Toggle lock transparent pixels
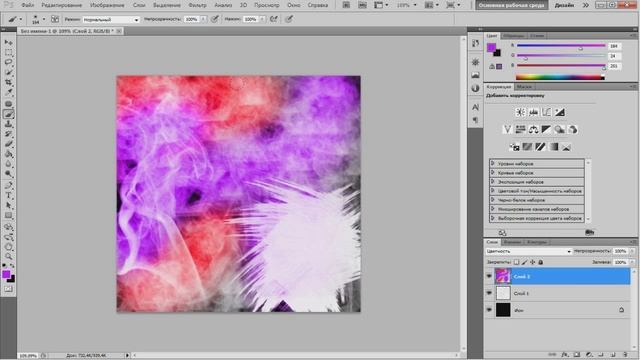640x360 pixels. [x=517, y=262]
